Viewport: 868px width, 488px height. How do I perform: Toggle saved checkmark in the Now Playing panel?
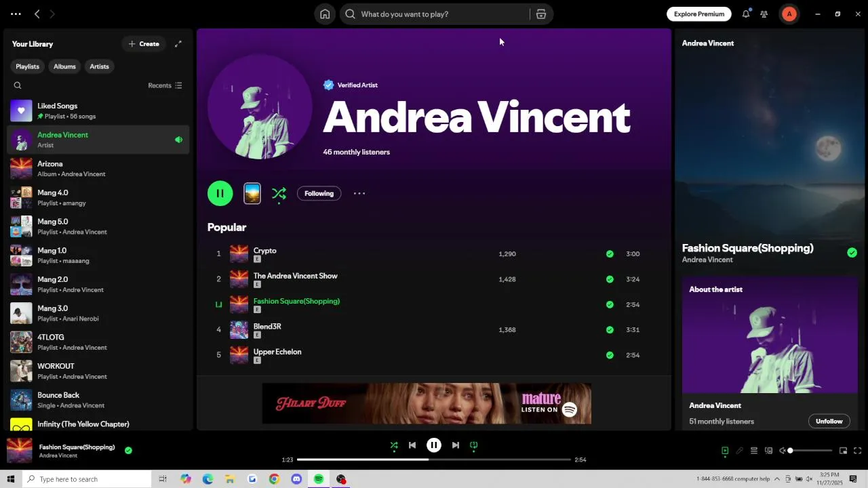[x=852, y=253]
